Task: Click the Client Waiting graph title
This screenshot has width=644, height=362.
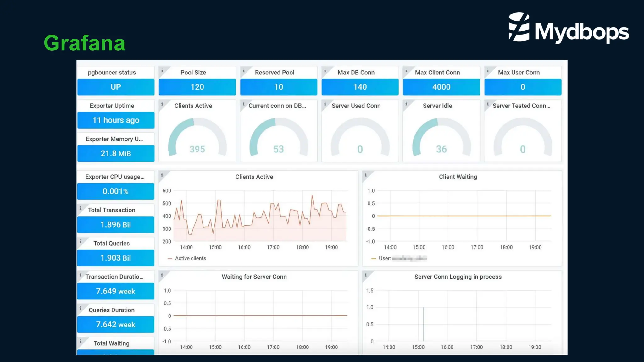Action: [x=458, y=177]
